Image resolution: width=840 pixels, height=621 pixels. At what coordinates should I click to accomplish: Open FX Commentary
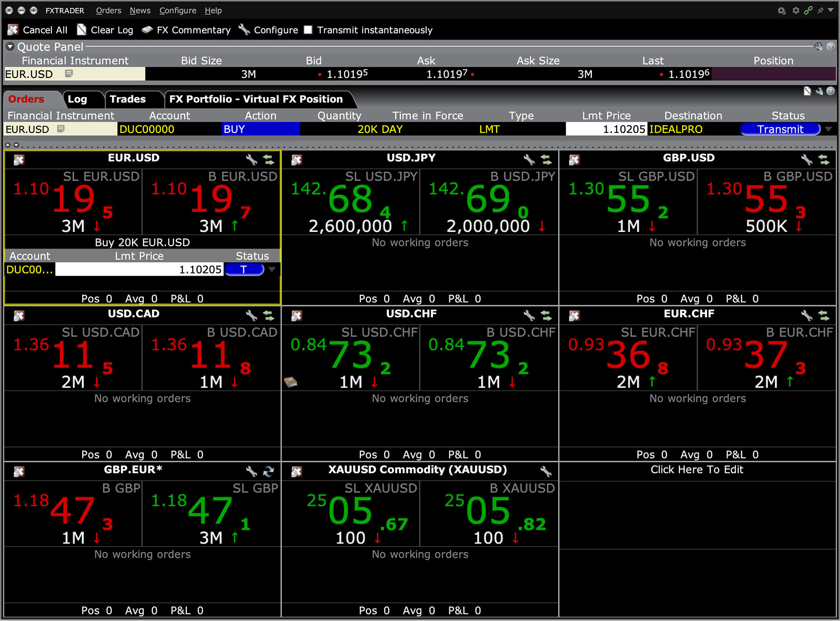(148, 29)
